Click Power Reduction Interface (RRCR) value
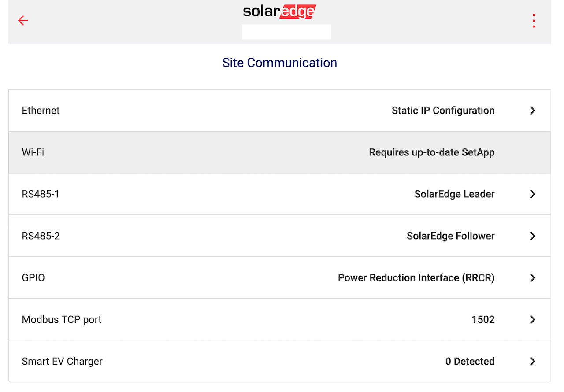564x392 pixels. (x=416, y=278)
